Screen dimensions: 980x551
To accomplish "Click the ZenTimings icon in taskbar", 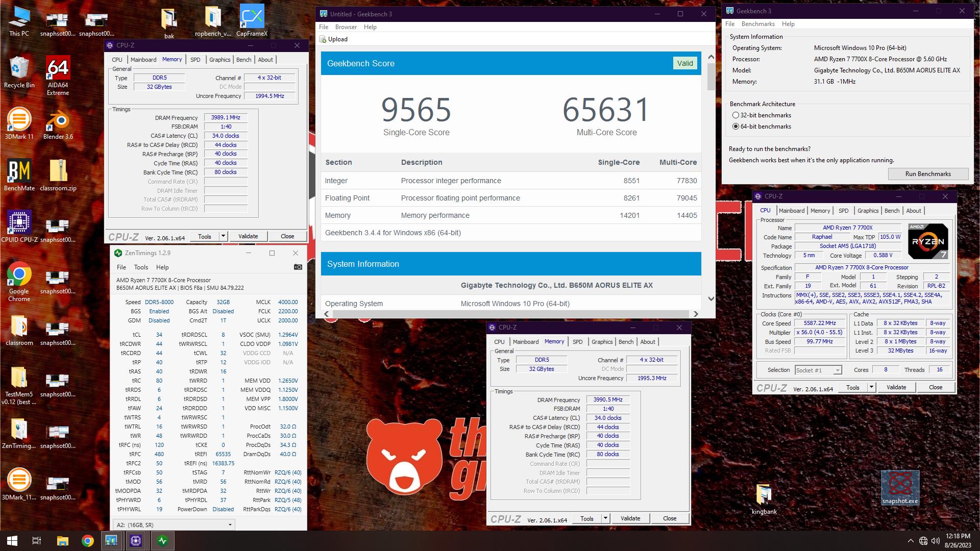I will coord(162,541).
